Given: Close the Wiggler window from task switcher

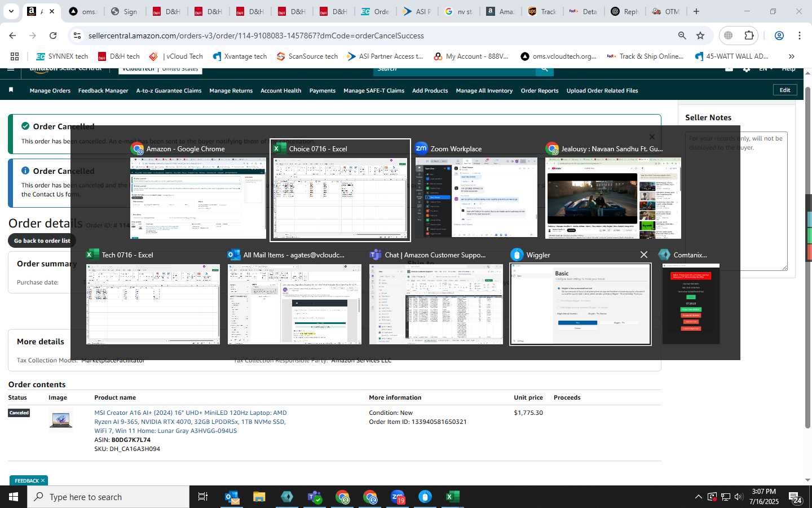Looking at the screenshot, I should pos(643,255).
